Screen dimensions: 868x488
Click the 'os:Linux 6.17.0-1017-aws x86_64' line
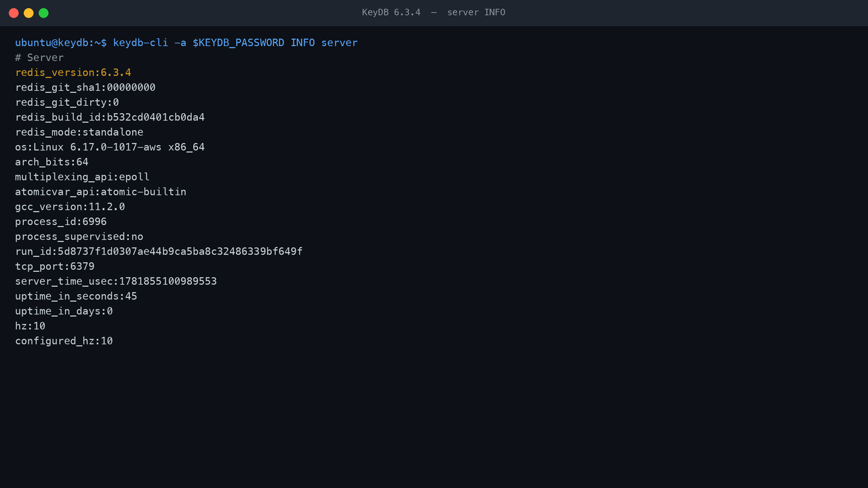coord(110,147)
